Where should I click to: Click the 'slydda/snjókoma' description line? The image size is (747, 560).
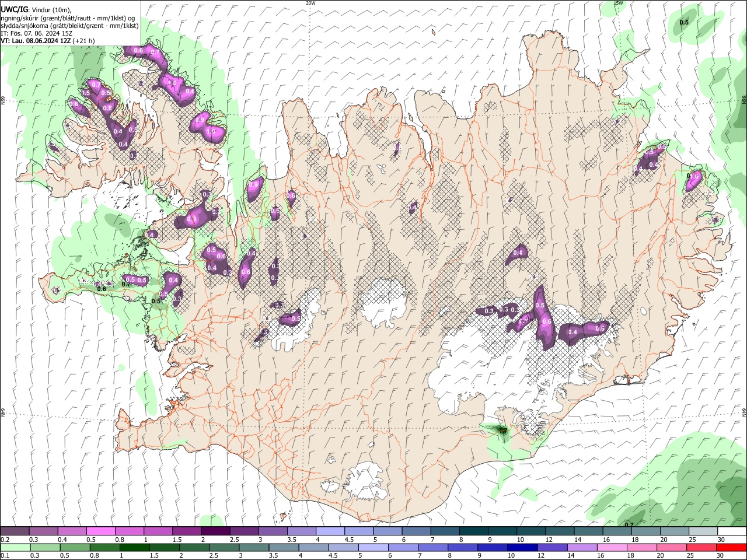pos(69,26)
